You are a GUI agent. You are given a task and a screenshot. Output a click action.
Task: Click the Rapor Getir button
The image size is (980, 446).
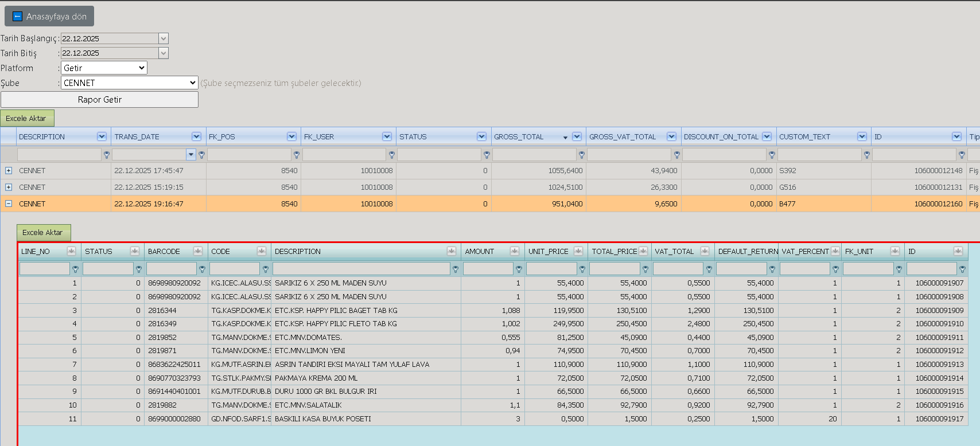99,99
